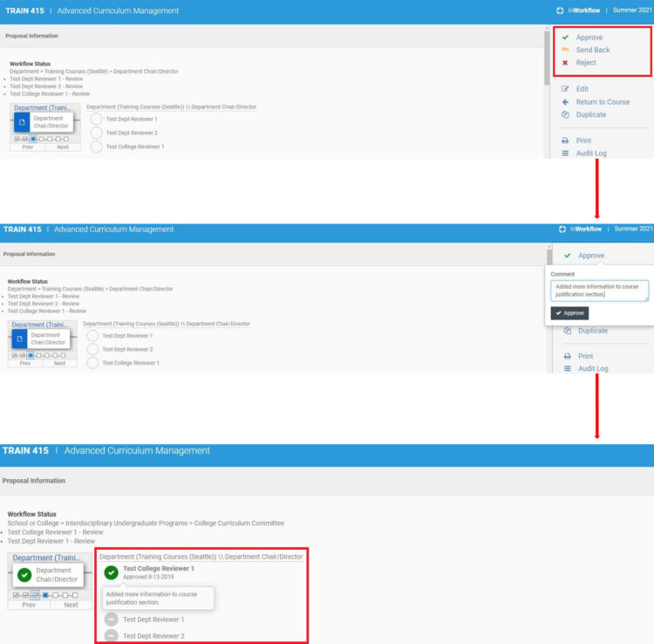Screen dimensions: 654x644
Task: Click the 'TRAIN 415' title in the bottom header
Action: click(25, 451)
